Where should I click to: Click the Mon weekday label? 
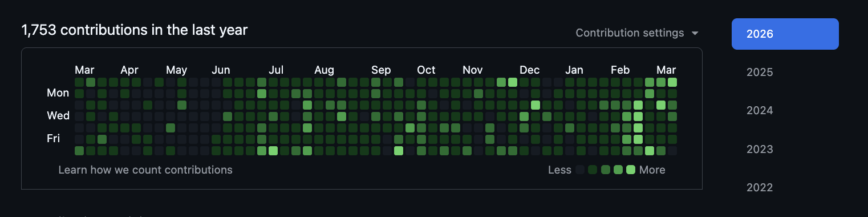click(58, 93)
